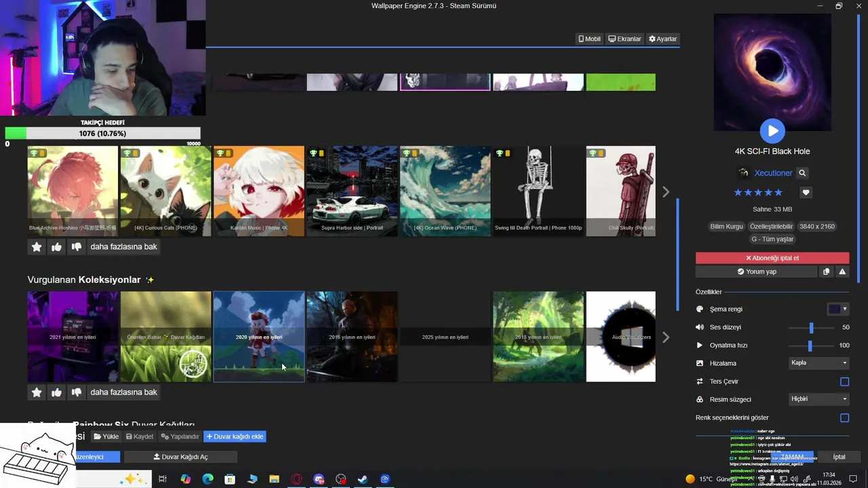The width and height of the screenshot is (868, 488).
Task: Launch Copilot from the taskbar
Action: (186, 479)
